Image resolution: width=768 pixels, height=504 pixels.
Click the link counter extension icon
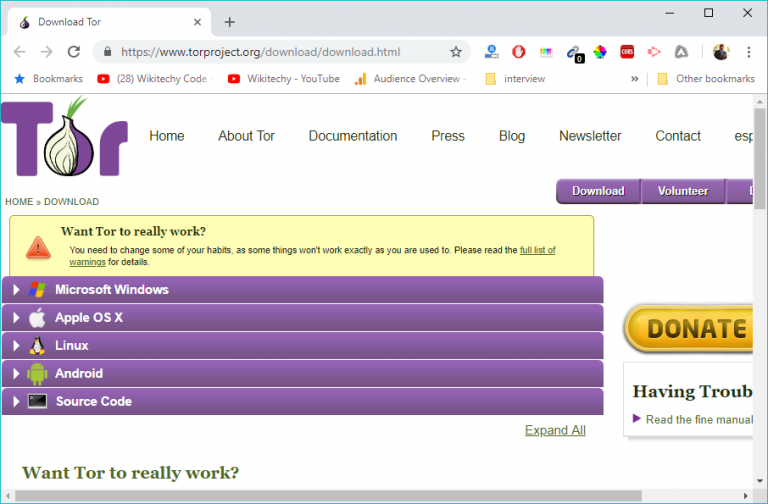(x=573, y=52)
